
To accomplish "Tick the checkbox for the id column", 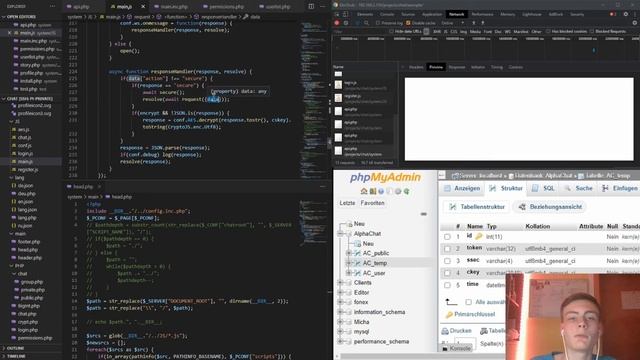I will pyautogui.click(x=447, y=237).
